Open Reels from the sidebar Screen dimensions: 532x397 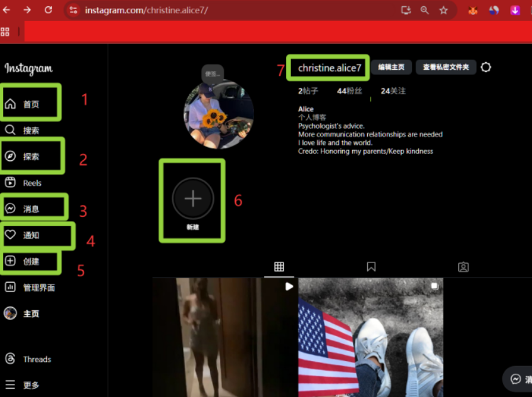[11, 183]
